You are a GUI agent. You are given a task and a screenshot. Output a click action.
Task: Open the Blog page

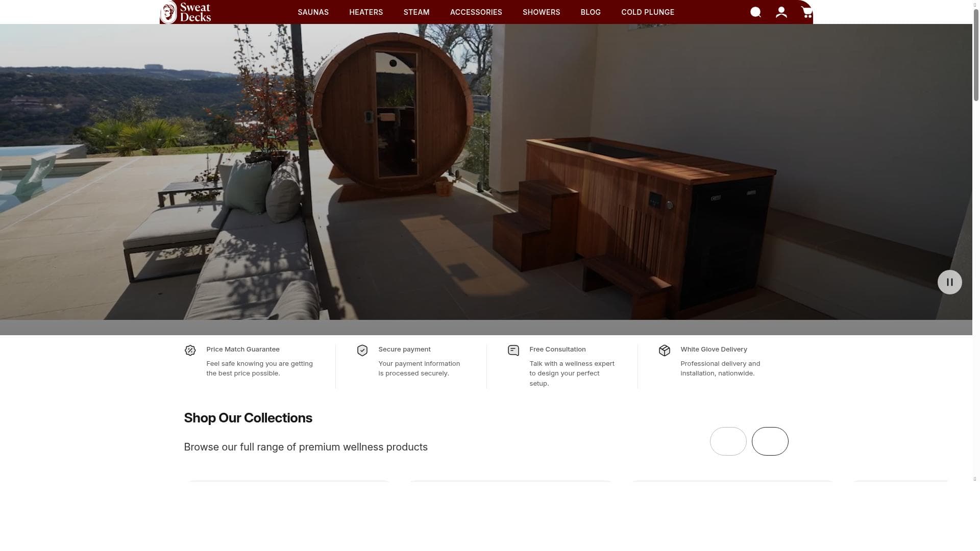pos(591,12)
